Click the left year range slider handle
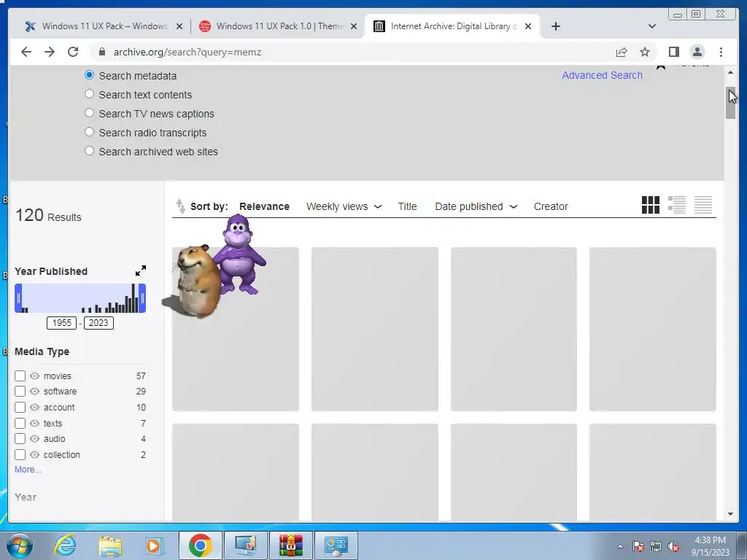Screen dimensions: 747x560 18,298
